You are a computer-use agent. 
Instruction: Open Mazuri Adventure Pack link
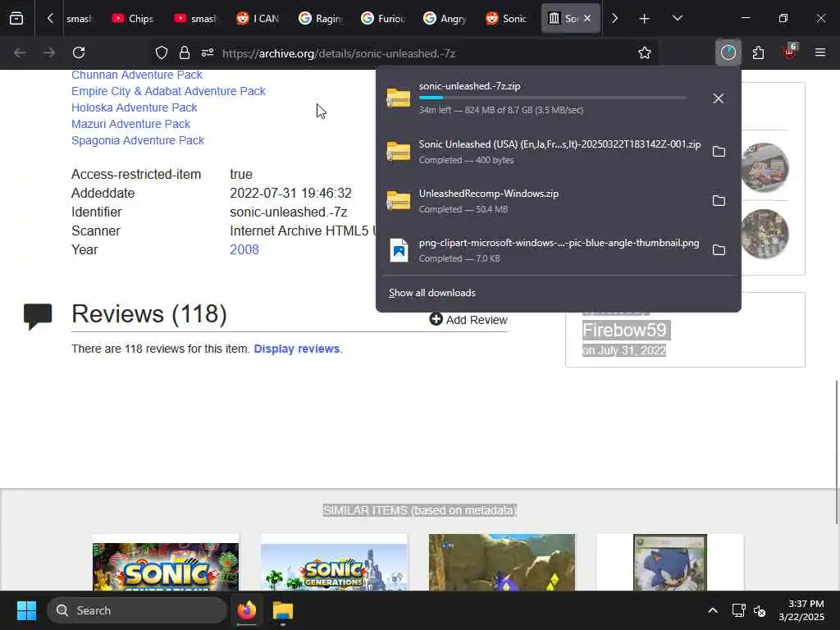130,125
